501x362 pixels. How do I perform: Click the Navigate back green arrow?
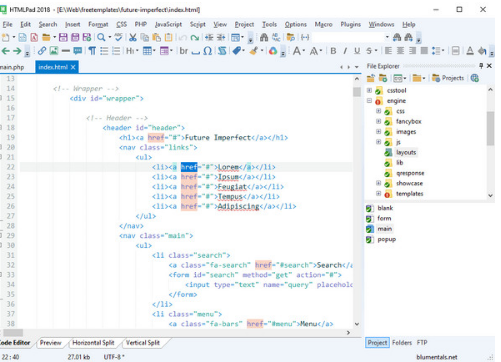(x=6, y=51)
